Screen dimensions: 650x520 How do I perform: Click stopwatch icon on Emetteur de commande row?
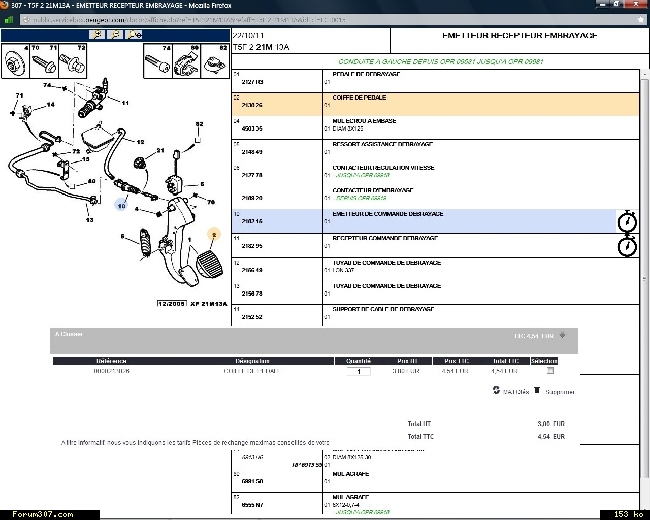click(x=627, y=221)
